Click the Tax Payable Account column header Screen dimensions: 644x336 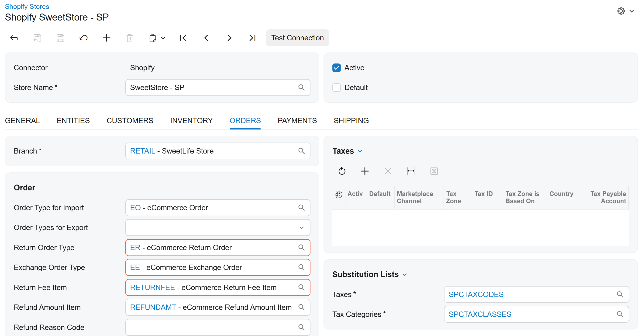tap(607, 197)
